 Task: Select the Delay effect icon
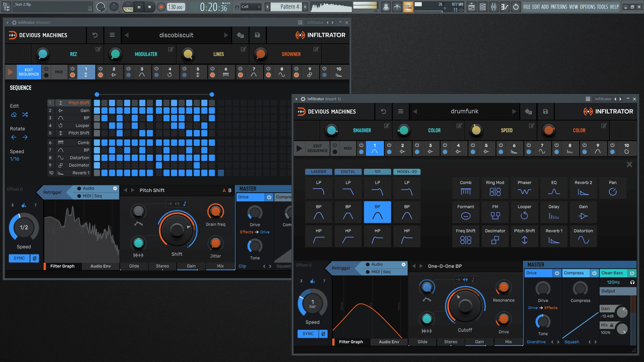554,212
